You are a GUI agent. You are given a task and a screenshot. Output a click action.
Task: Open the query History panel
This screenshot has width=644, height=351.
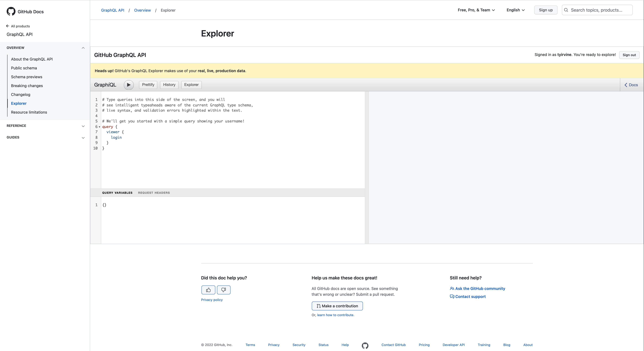(169, 85)
